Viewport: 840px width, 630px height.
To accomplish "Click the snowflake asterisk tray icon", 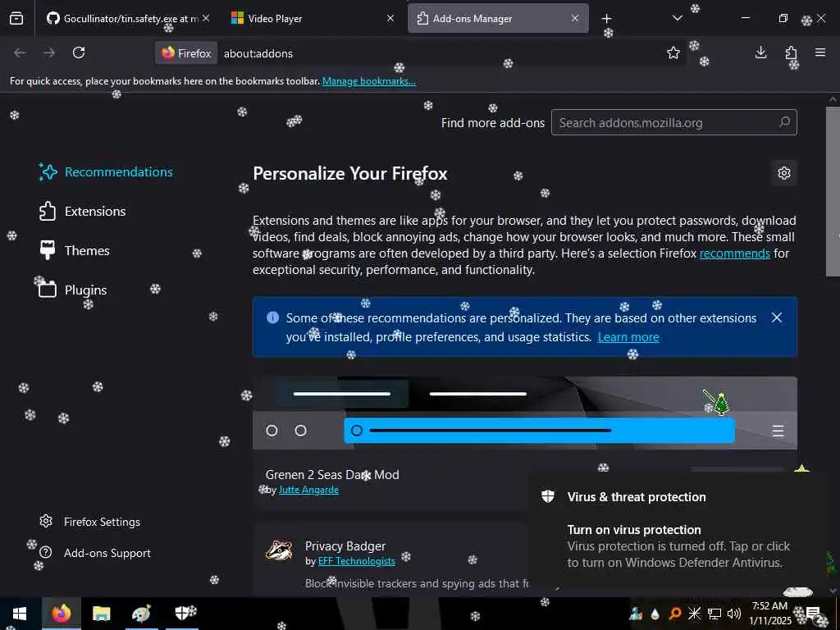I will point(694,614).
